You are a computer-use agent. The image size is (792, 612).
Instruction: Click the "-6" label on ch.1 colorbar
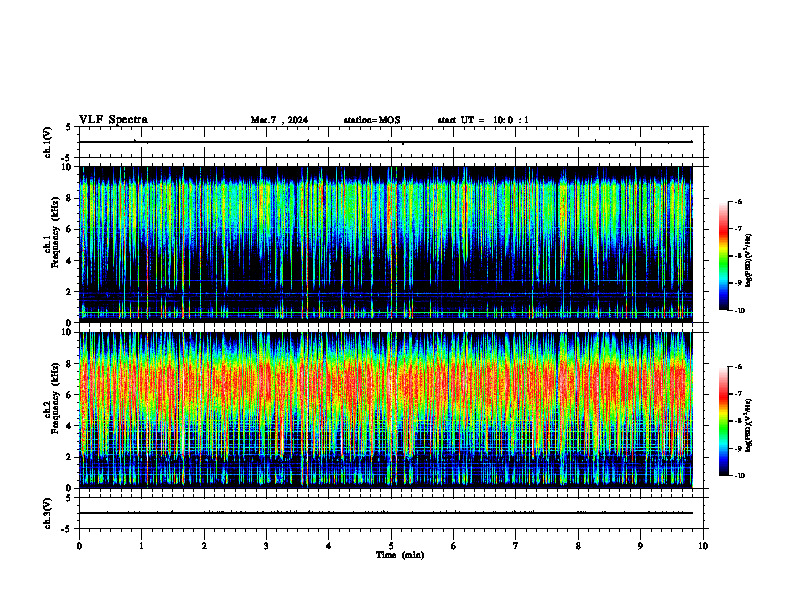[x=738, y=201]
